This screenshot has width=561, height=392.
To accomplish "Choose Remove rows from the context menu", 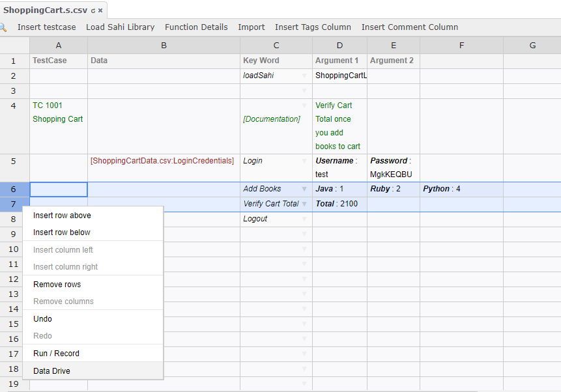I will coord(57,285).
